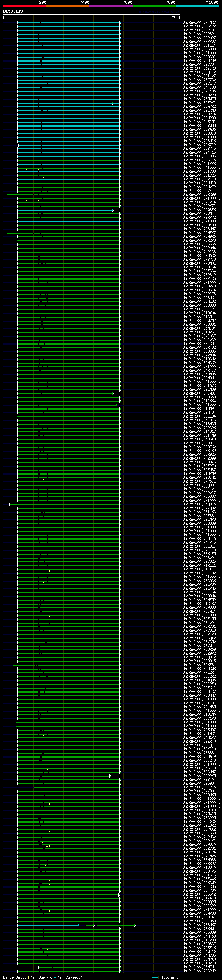Select the UniRef100_Q8TFM9 label
The image size is (222, 980).
[x=199, y=435]
